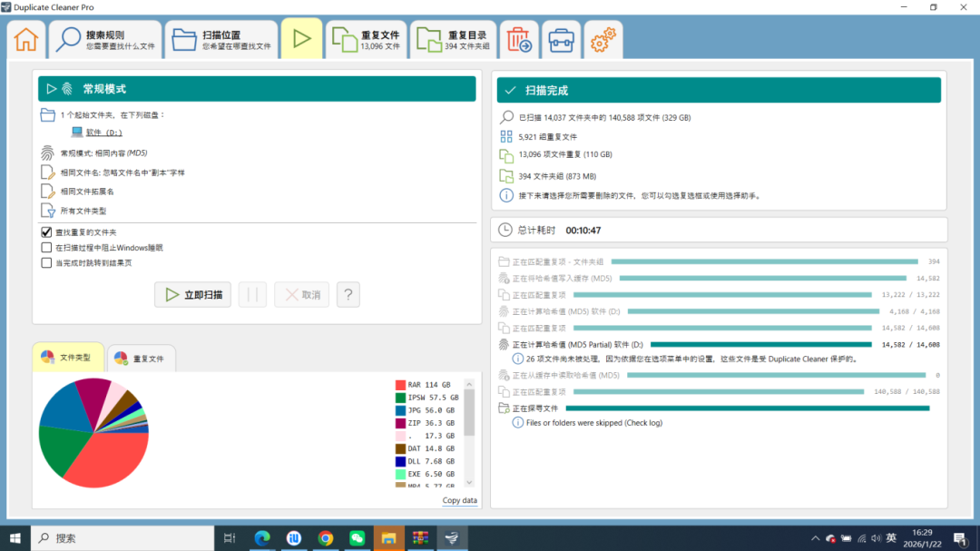
Task: Click the drive computer icon beside 软件 (D:)
Action: pos(77,132)
